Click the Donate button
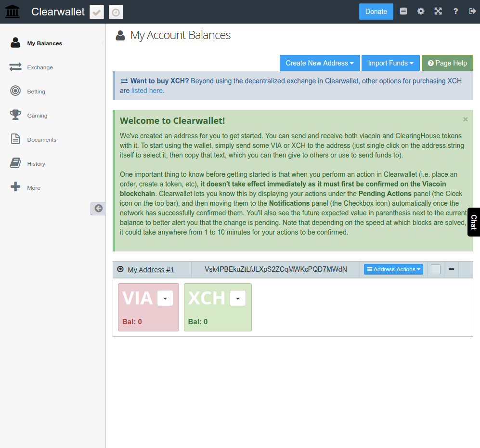 [x=376, y=12]
